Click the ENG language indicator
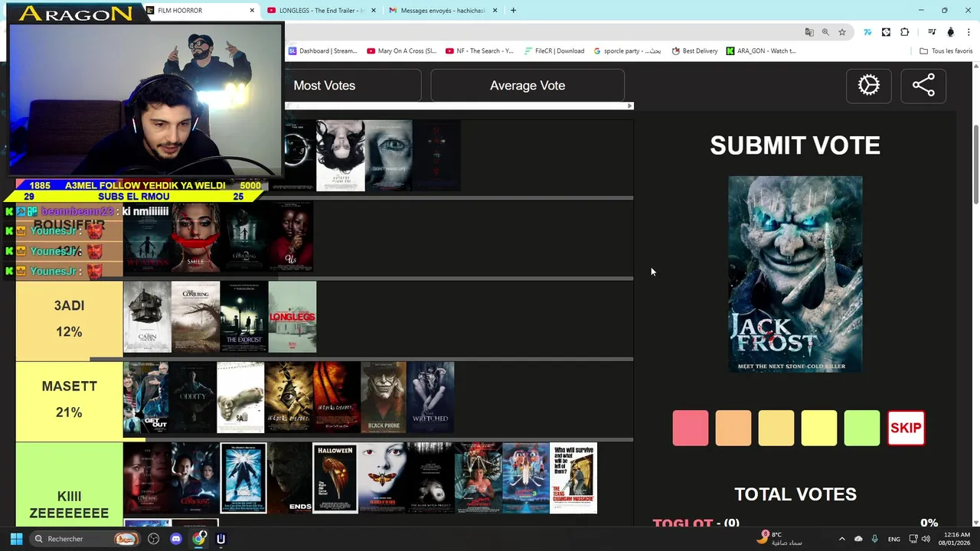The image size is (980, 551). [x=894, y=539]
